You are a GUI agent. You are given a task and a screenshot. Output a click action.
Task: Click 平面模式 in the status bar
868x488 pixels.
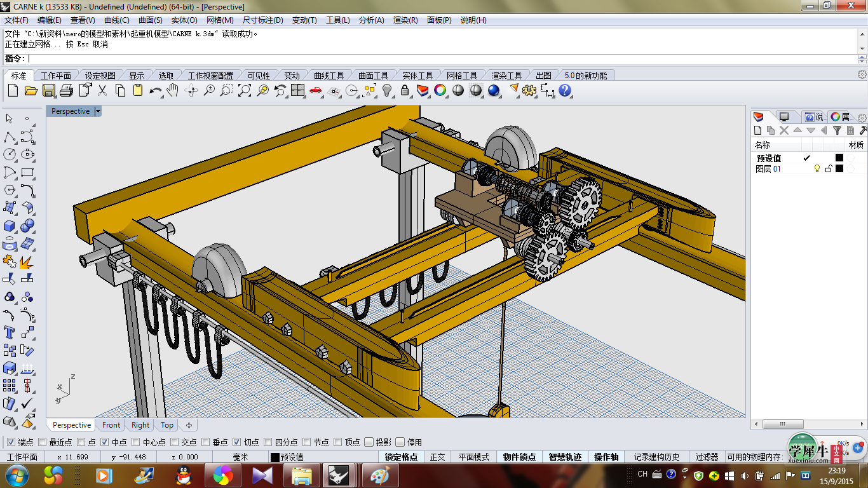pyautogui.click(x=474, y=457)
